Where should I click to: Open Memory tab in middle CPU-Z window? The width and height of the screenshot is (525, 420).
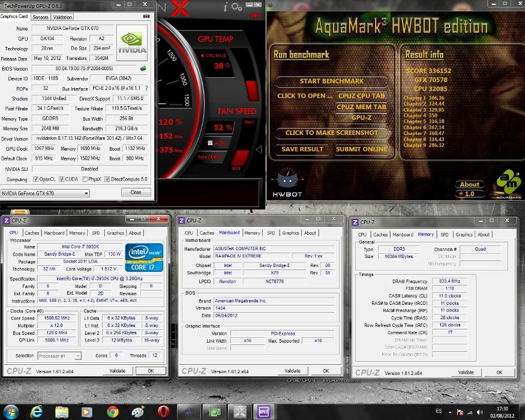pos(252,233)
